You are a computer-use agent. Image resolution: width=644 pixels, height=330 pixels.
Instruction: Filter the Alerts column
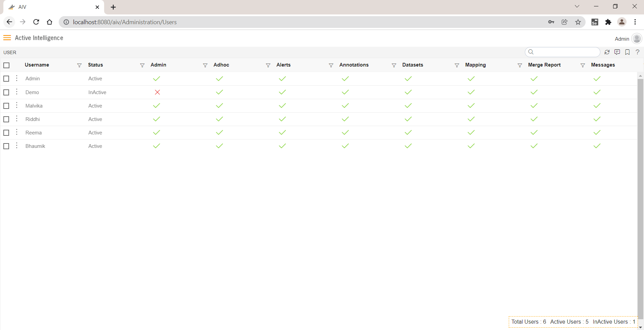[331, 65]
